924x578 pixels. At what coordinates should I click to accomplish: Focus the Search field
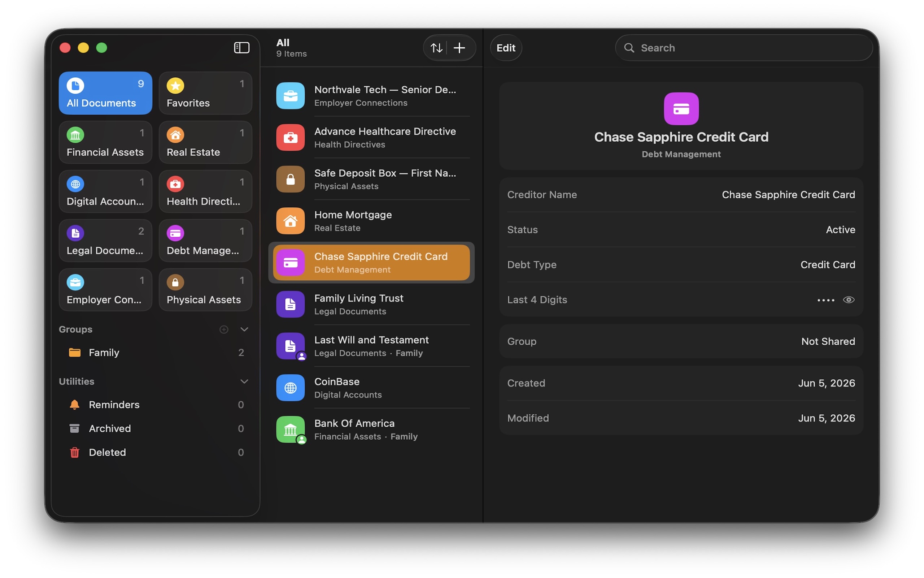click(x=744, y=48)
